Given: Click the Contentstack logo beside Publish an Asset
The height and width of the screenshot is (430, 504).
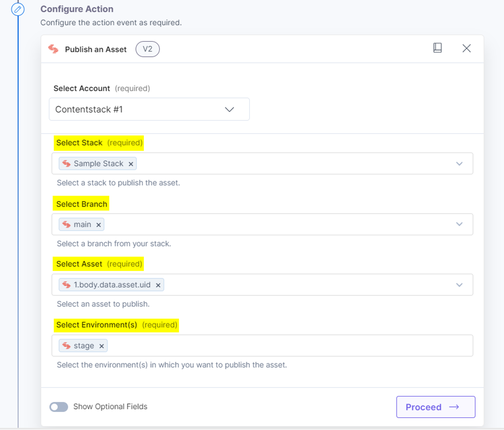Looking at the screenshot, I should (x=53, y=49).
